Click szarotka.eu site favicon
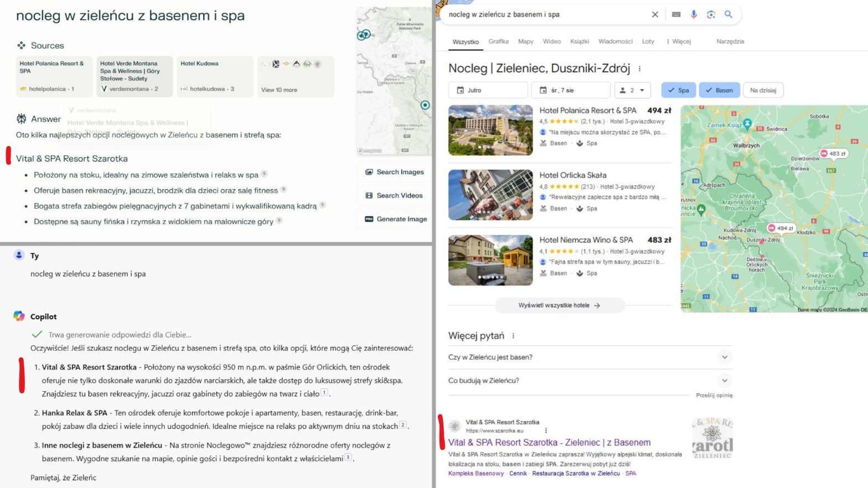Screen dimensions: 868x488 tap(454, 426)
